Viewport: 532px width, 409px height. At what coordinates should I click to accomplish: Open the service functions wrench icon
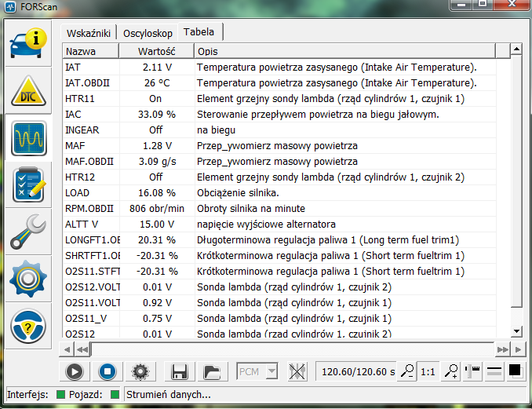(x=28, y=231)
